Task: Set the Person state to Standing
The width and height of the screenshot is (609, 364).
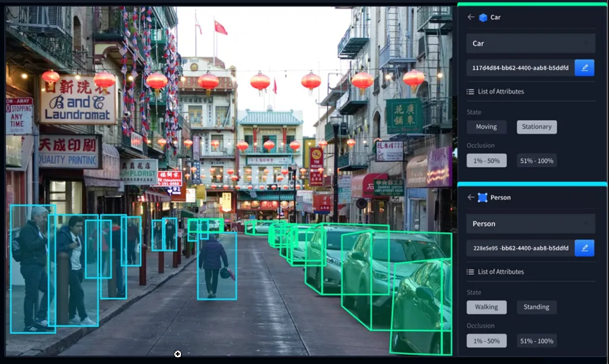Action: point(536,307)
